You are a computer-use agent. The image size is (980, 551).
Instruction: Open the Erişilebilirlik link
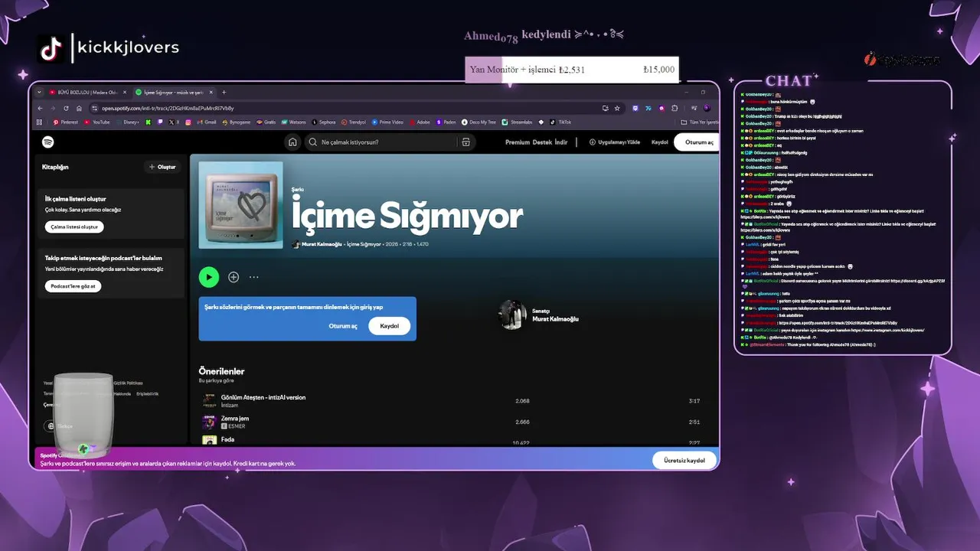(x=148, y=393)
